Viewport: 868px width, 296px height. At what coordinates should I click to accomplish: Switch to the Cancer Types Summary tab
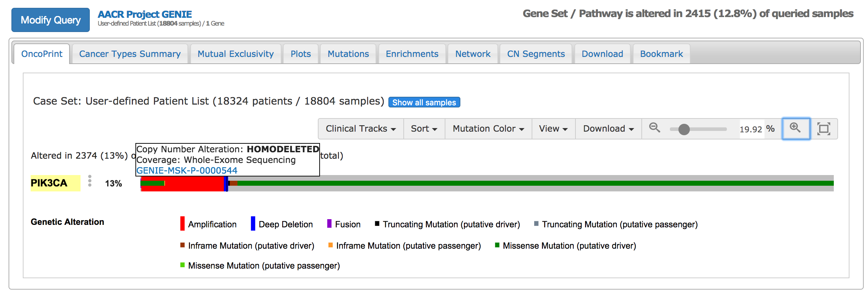point(130,54)
